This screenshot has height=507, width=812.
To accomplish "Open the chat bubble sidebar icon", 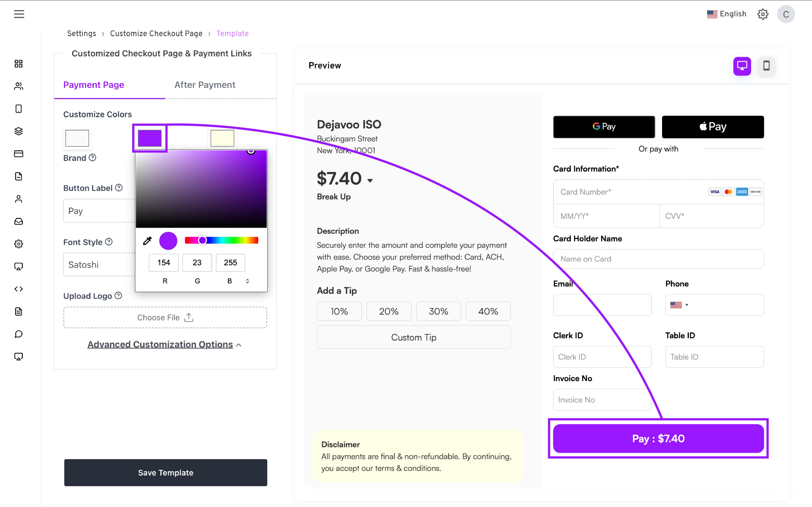I will tap(19, 334).
